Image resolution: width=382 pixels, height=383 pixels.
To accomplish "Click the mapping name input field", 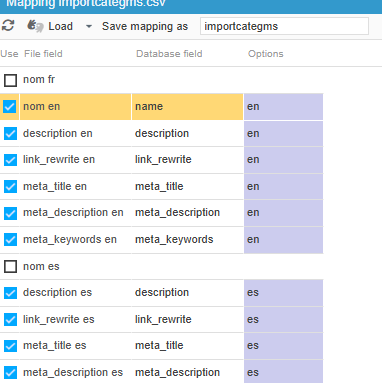I will click(284, 26).
